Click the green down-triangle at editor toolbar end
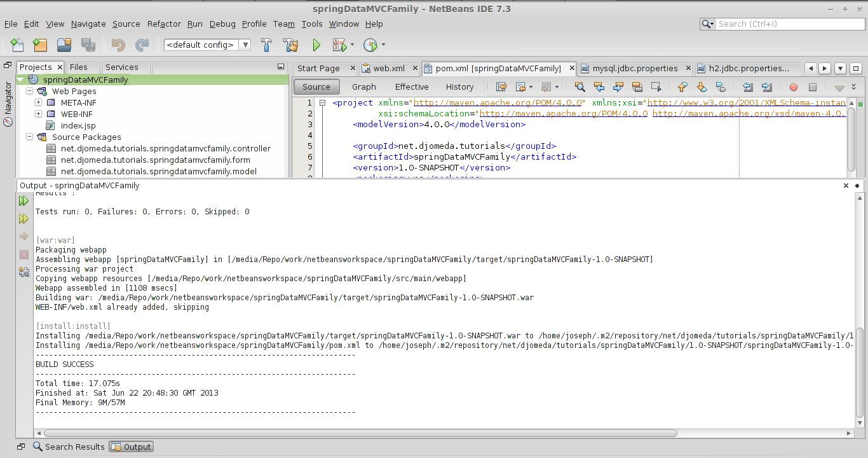The height and width of the screenshot is (458, 868). [x=840, y=88]
